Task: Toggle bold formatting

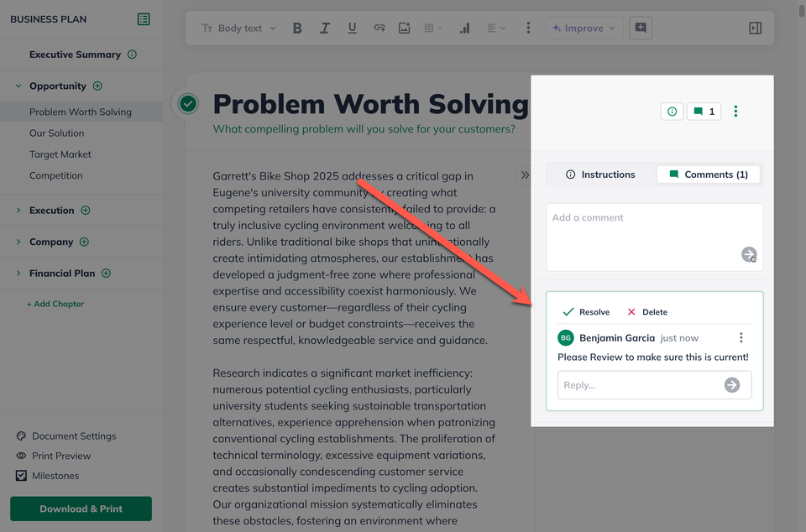Action: tap(297, 29)
